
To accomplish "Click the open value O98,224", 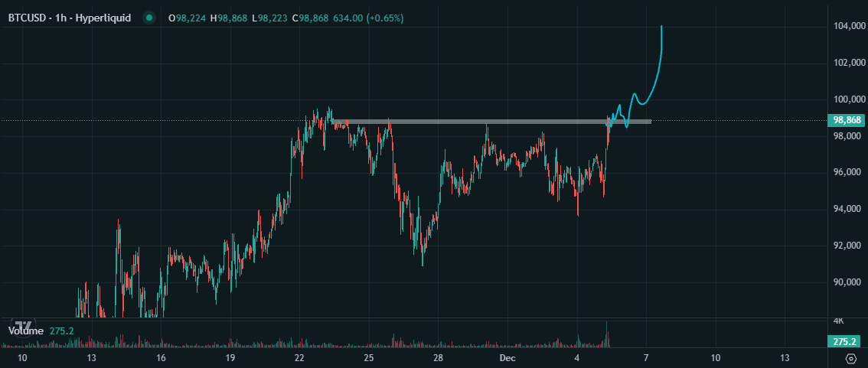I will tap(187, 18).
